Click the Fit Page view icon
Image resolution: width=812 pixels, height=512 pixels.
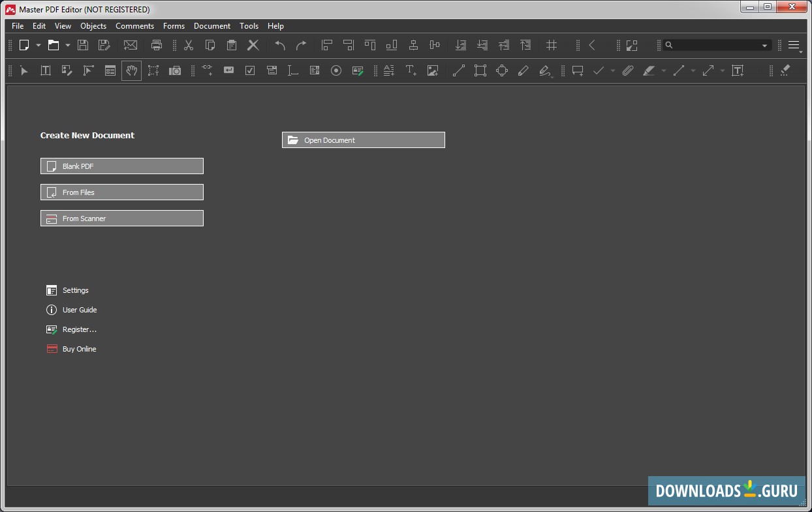coord(631,45)
